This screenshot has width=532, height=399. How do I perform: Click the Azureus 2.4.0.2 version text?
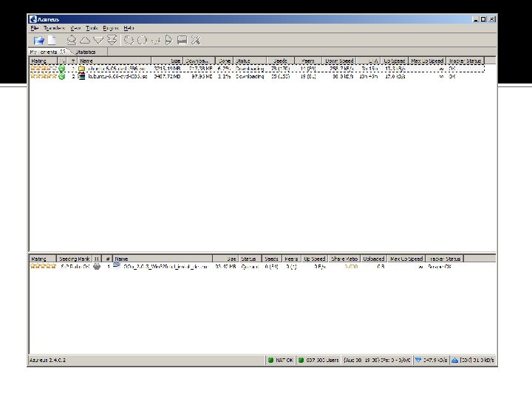click(47, 360)
